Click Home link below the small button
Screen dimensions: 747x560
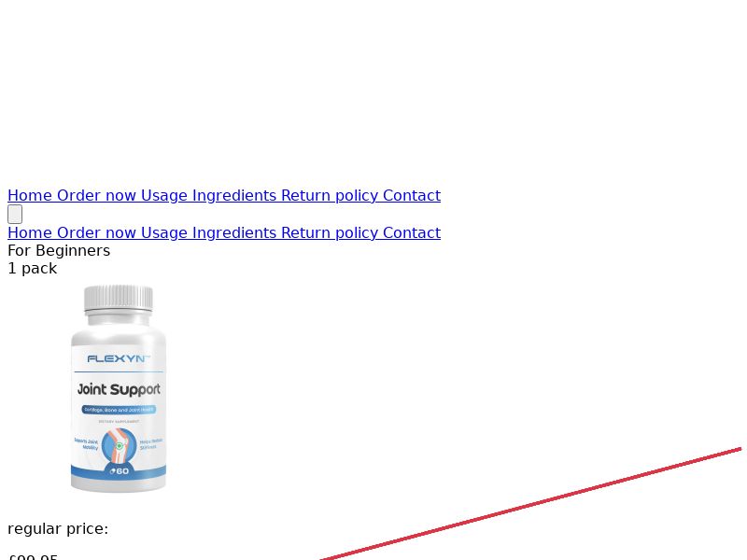30,232
